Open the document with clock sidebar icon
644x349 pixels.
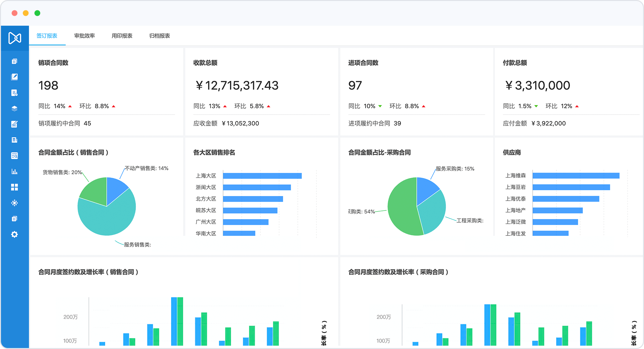coord(14,93)
